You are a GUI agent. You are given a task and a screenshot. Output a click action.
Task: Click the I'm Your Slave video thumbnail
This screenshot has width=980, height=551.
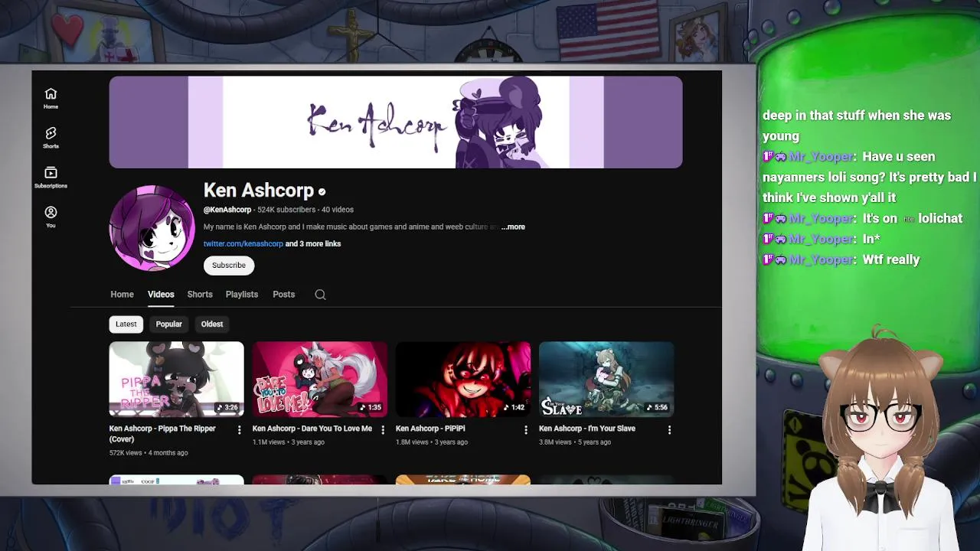point(606,379)
